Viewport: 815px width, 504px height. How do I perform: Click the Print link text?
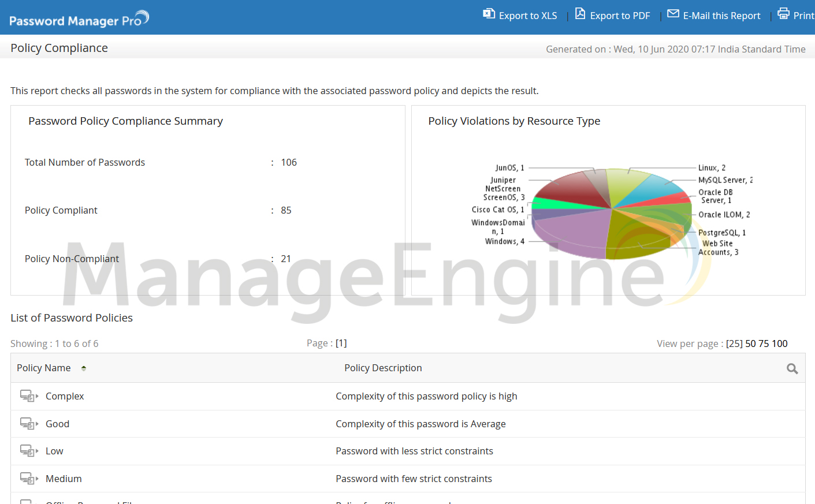pos(804,16)
